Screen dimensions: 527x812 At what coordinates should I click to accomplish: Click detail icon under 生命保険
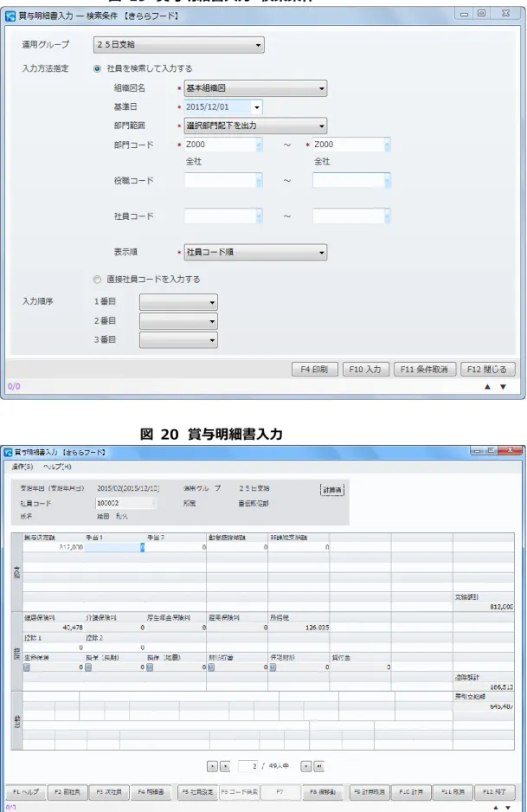[27, 667]
